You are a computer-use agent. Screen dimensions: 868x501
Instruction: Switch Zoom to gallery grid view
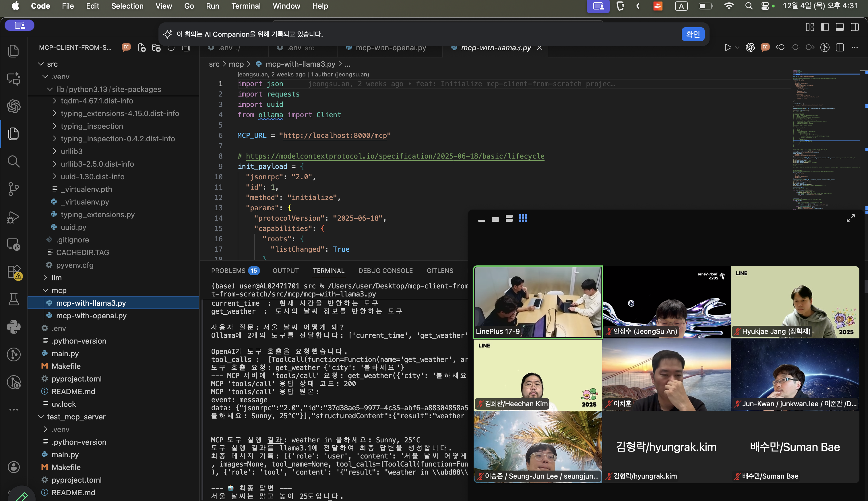(x=522, y=219)
